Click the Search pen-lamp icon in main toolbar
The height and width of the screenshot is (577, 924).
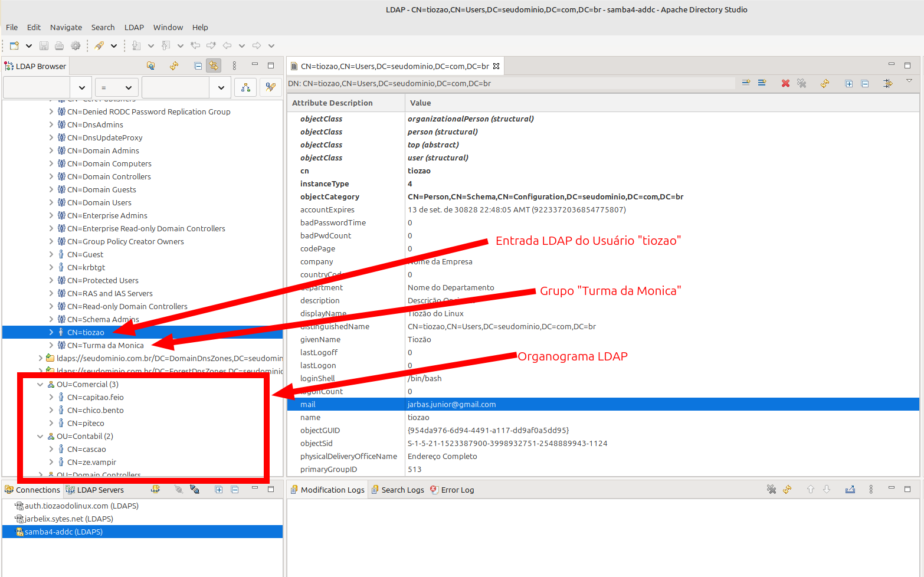coord(99,45)
